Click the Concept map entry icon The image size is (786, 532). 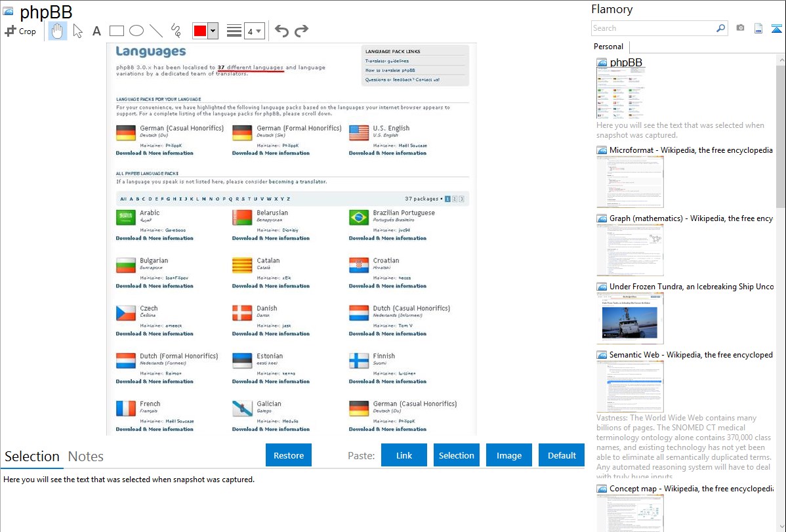602,488
